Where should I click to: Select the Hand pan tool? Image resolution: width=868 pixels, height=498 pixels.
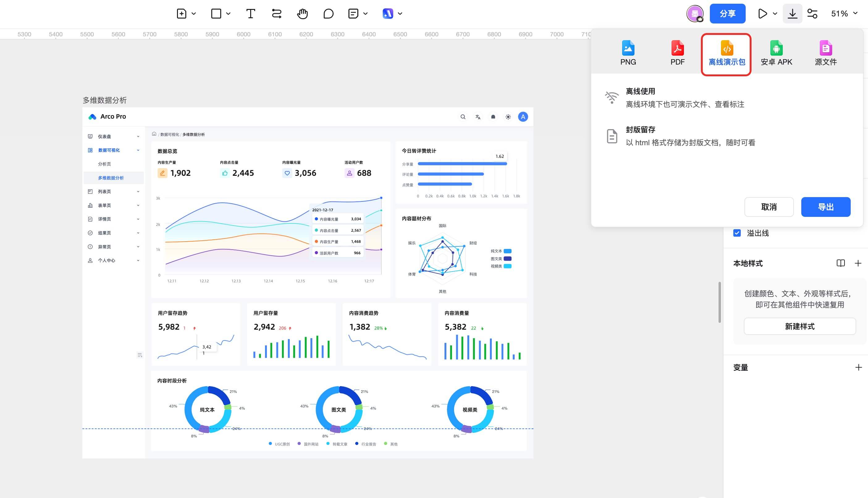302,14
